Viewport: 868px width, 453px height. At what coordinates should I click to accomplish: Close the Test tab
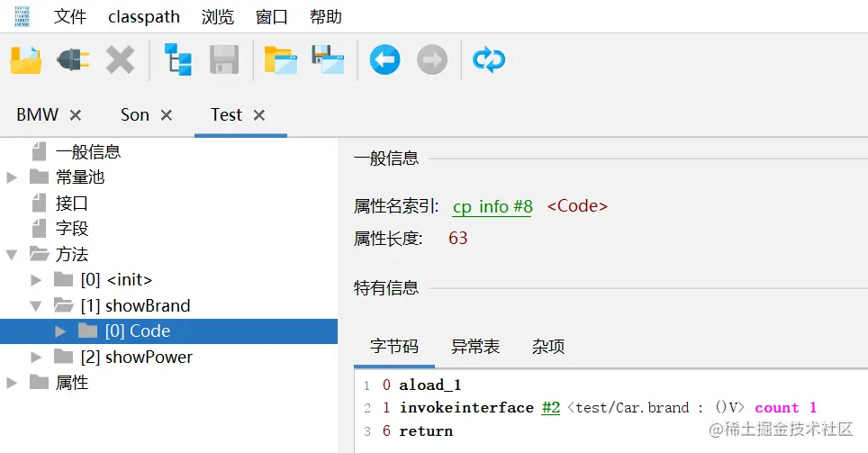click(259, 115)
